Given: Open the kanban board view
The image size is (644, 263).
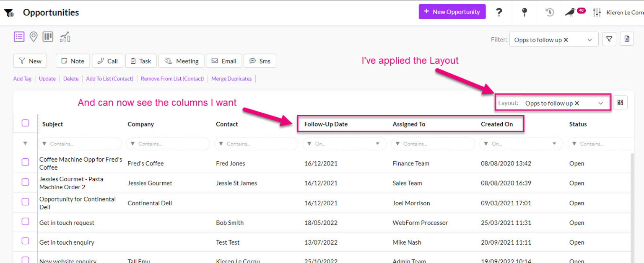Looking at the screenshot, I should pyautogui.click(x=48, y=36).
